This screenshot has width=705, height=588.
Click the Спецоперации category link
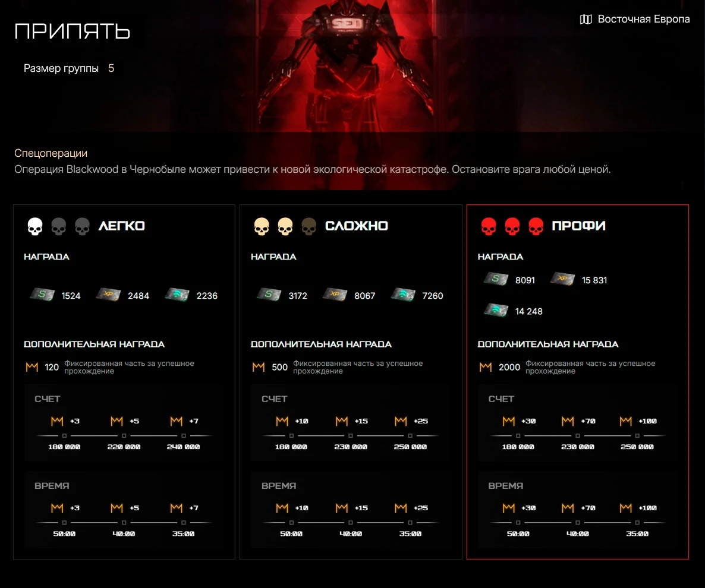(51, 153)
